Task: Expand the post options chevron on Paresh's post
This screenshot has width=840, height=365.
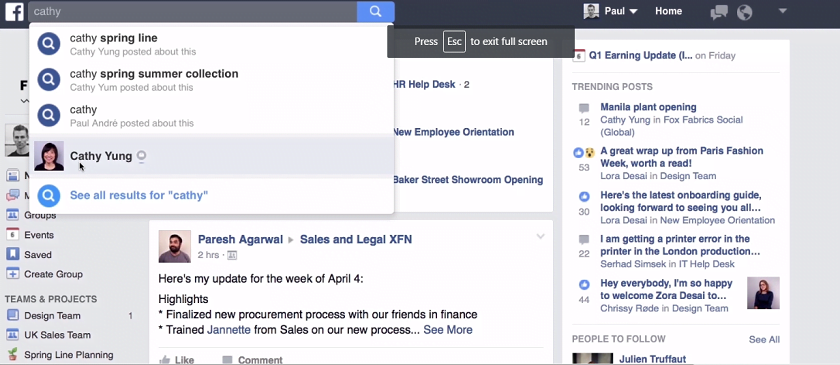Action: [x=541, y=236]
